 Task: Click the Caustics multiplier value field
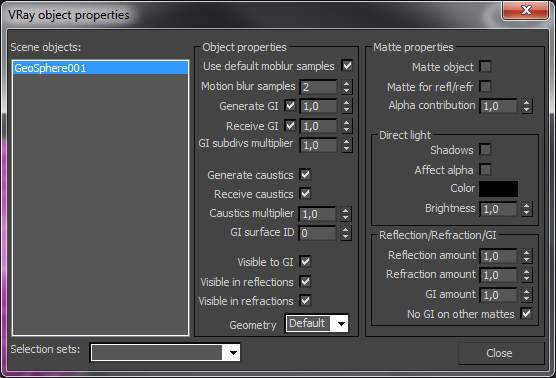[317, 214]
